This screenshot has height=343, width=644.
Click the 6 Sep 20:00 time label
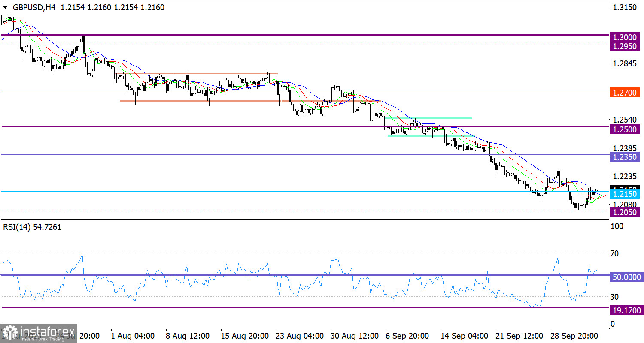(407, 335)
